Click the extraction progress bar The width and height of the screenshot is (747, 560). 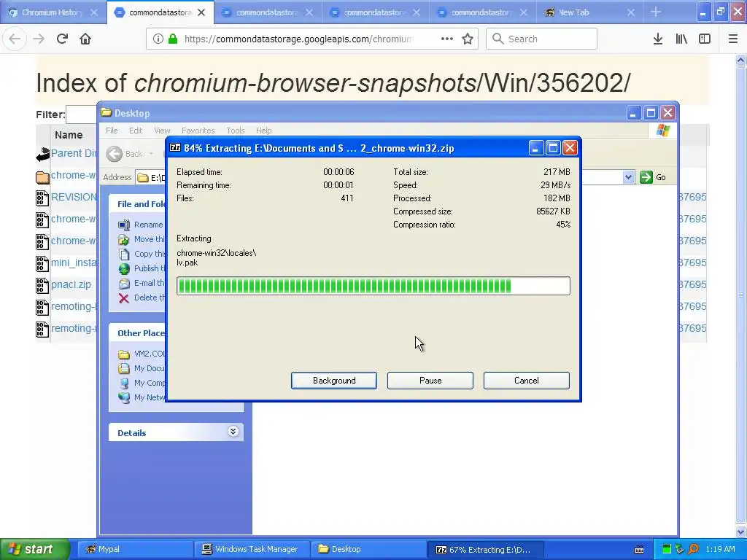click(373, 286)
